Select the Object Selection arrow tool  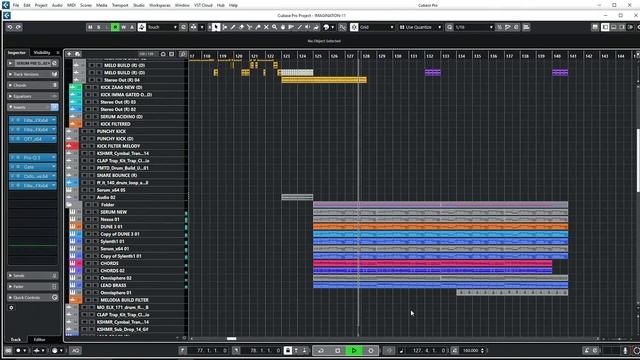[216, 27]
